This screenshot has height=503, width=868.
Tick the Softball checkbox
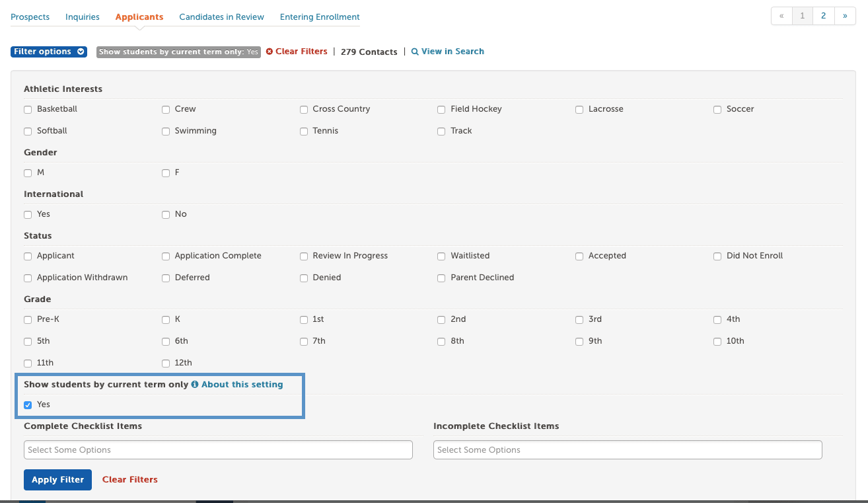28,132
